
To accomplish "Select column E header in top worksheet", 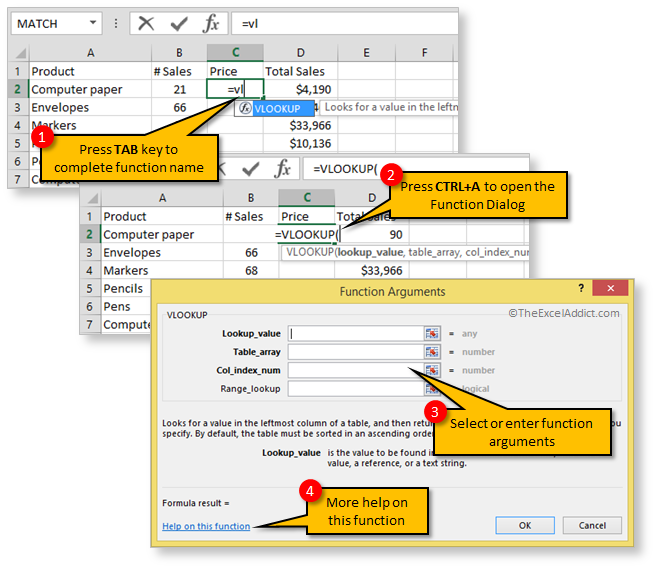I will [x=366, y=53].
